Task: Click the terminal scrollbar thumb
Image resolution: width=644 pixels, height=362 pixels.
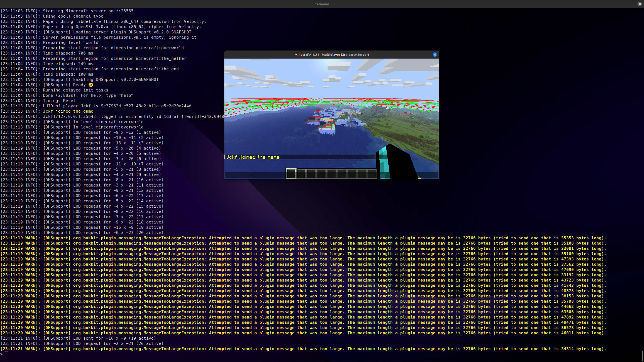Action: 642,356
